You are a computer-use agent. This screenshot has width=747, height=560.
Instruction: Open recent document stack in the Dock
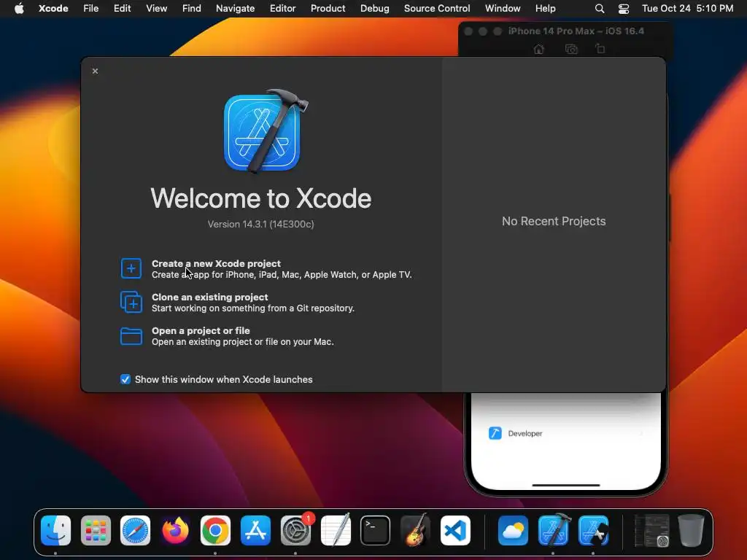(x=651, y=531)
